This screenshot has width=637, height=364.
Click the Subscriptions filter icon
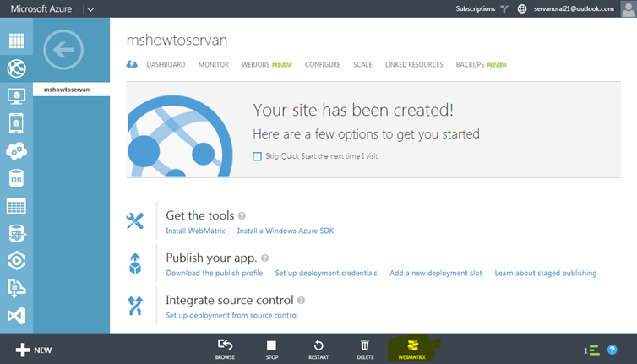(504, 8)
